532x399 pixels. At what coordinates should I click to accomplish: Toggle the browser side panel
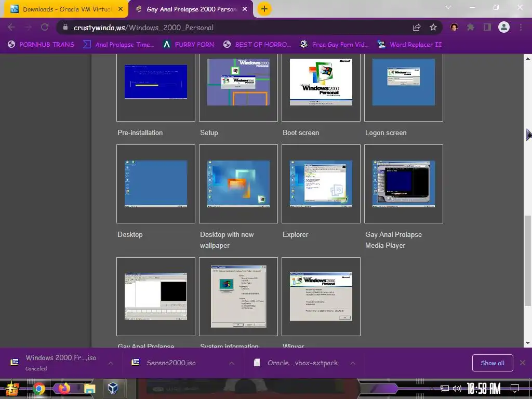487,28
